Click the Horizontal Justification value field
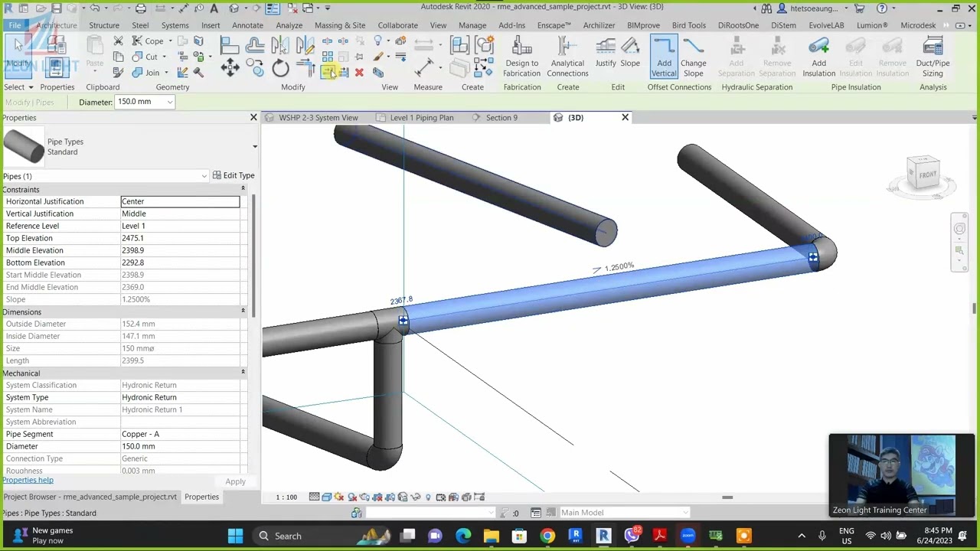 pyautogui.click(x=180, y=201)
